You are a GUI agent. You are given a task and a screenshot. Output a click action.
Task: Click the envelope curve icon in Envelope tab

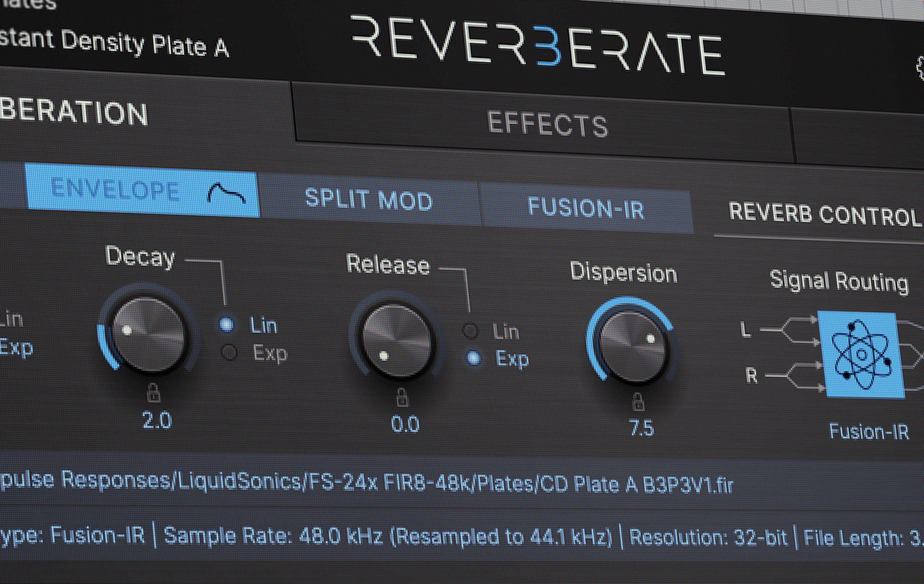tap(226, 194)
